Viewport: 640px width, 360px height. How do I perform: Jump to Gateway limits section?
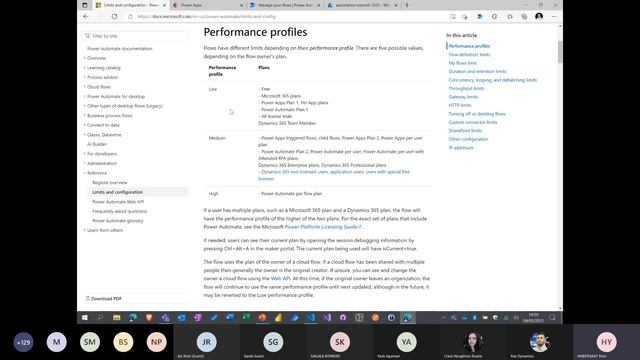pos(463,97)
